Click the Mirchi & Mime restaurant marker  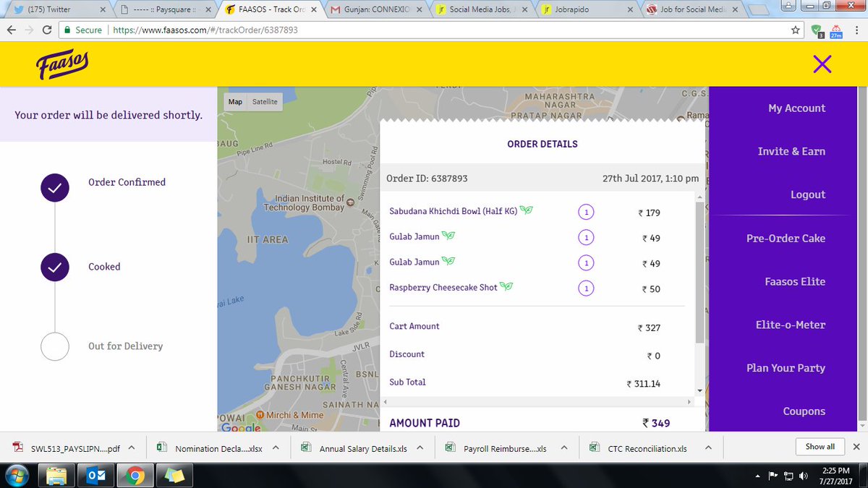coord(260,415)
